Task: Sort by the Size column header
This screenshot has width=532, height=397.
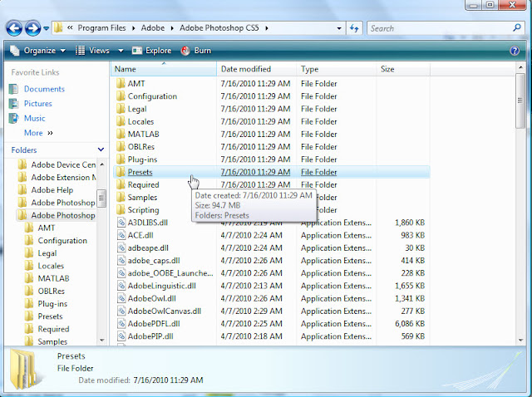Action: pos(403,69)
